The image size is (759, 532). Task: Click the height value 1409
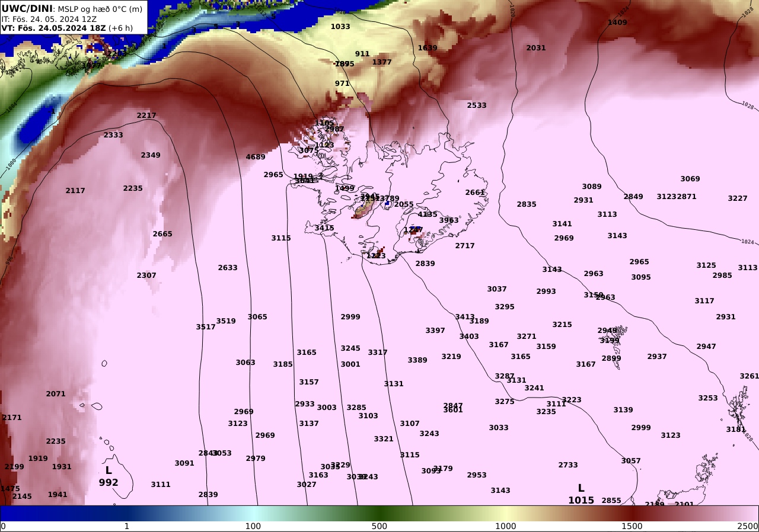tap(617, 23)
